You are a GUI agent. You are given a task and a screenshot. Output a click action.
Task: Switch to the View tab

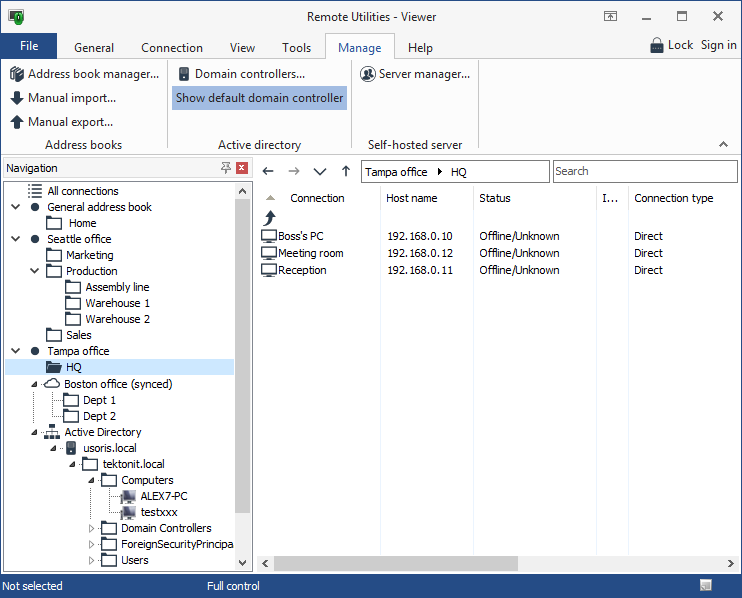(242, 48)
